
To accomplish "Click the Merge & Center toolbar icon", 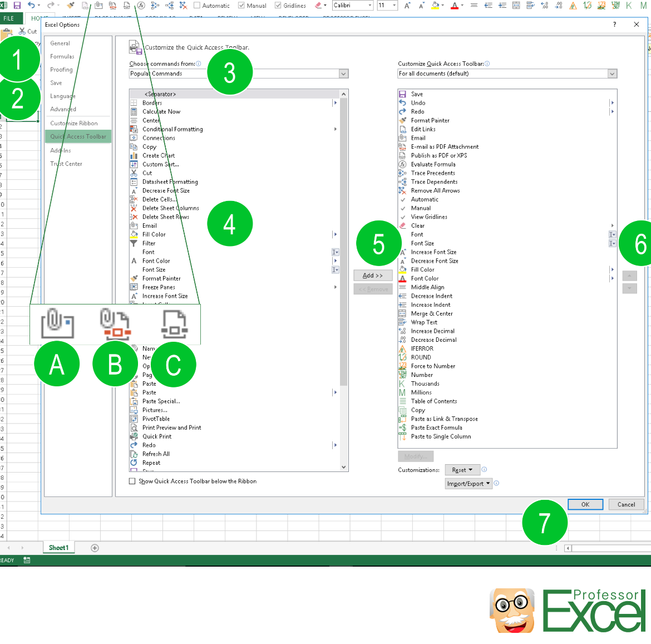I will 516,6.
